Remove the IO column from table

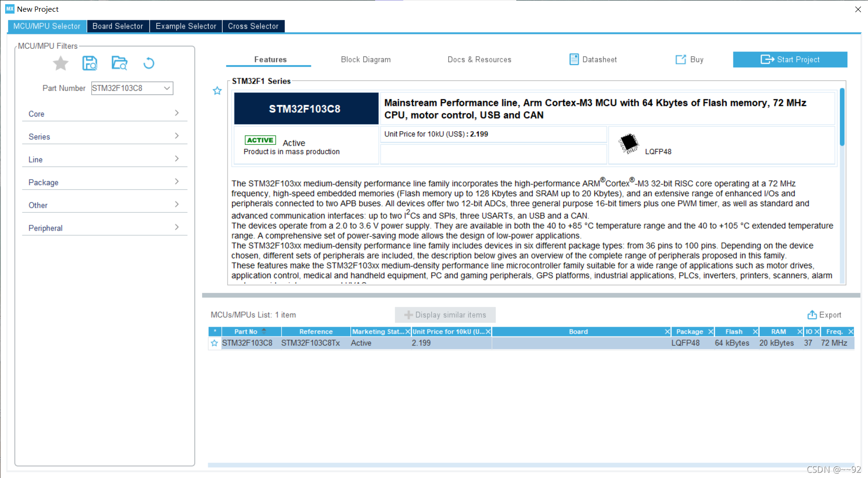[817, 332]
